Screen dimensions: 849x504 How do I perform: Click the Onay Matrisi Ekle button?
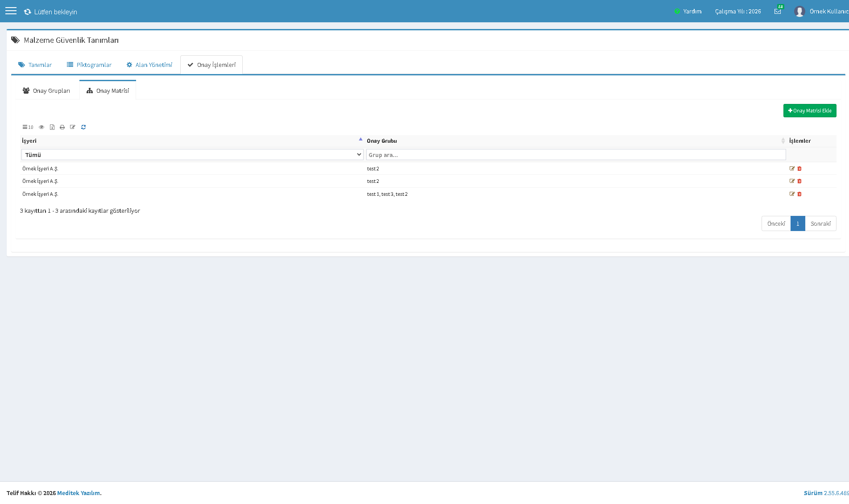coord(810,111)
